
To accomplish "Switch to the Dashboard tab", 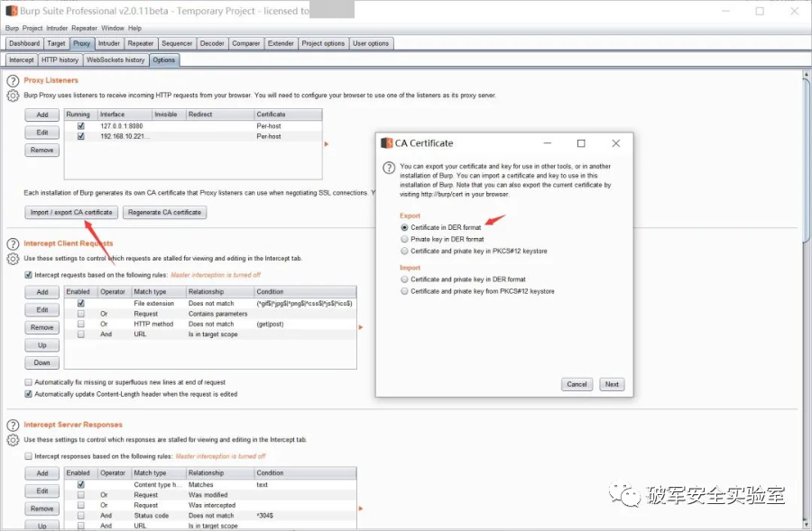I will point(24,44).
